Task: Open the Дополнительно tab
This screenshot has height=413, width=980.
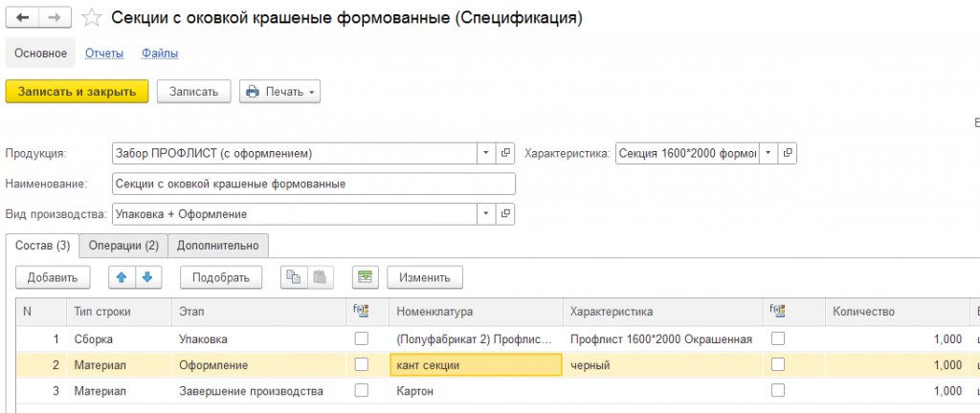Action: (217, 245)
